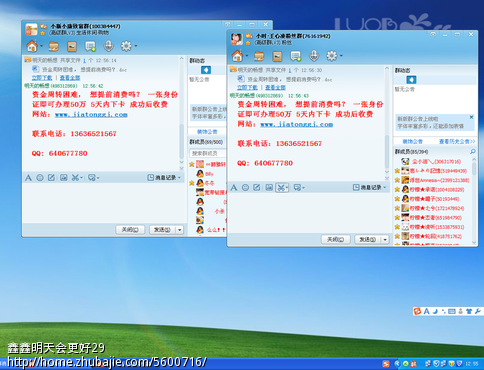Click the chat bubble plus icon in right window toolbar
Viewport: 484px width, 370px height.
tap(296, 56)
